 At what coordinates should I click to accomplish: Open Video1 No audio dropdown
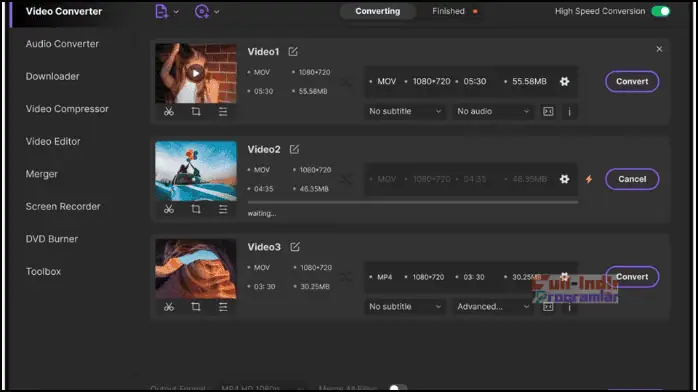coord(493,111)
